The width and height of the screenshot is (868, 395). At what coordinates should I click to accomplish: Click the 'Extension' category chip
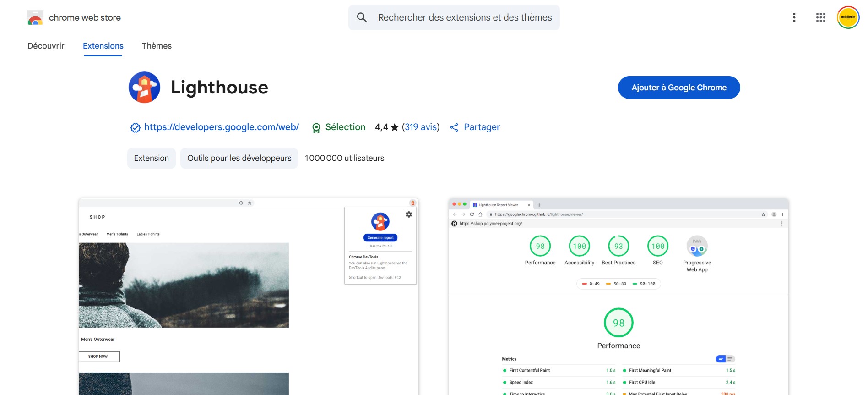click(152, 158)
